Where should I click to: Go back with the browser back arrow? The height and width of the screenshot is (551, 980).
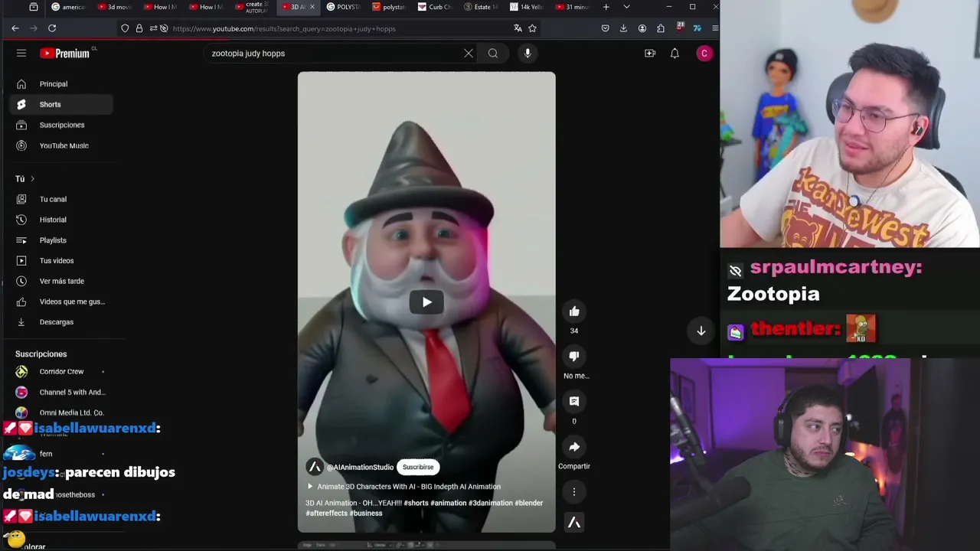(15, 28)
